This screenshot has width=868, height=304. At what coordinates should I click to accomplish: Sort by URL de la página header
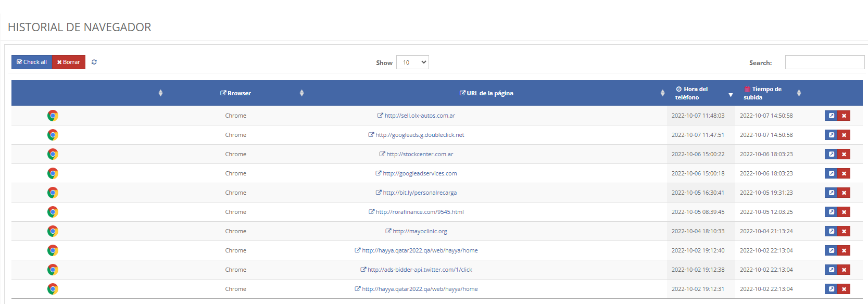(487, 93)
